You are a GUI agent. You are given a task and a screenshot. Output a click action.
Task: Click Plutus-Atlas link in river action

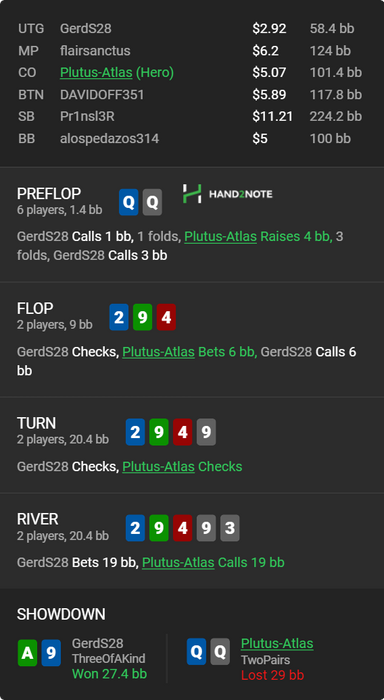point(178,562)
